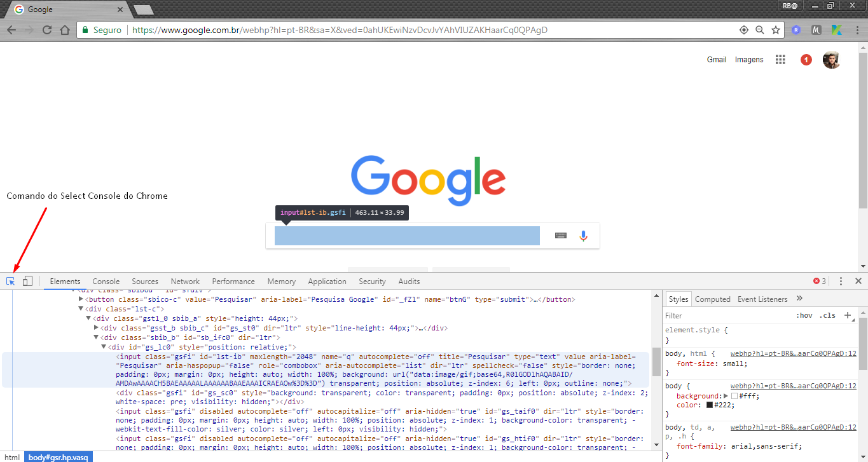Open the zoom magnifier in the address bar
868x462 pixels.
pos(759,30)
